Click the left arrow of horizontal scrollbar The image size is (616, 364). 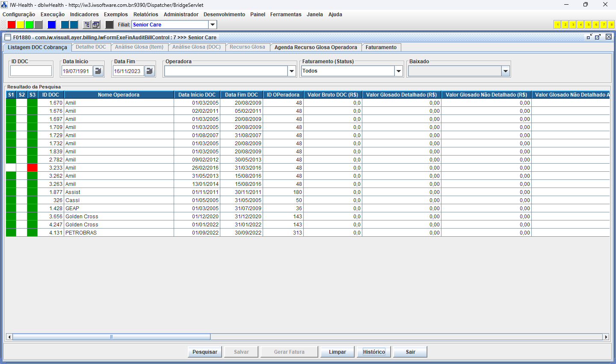(9, 337)
